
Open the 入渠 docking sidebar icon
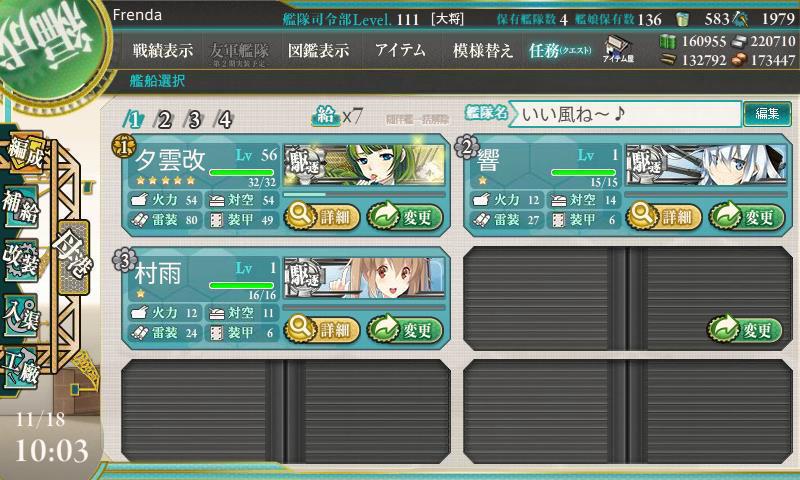point(21,314)
